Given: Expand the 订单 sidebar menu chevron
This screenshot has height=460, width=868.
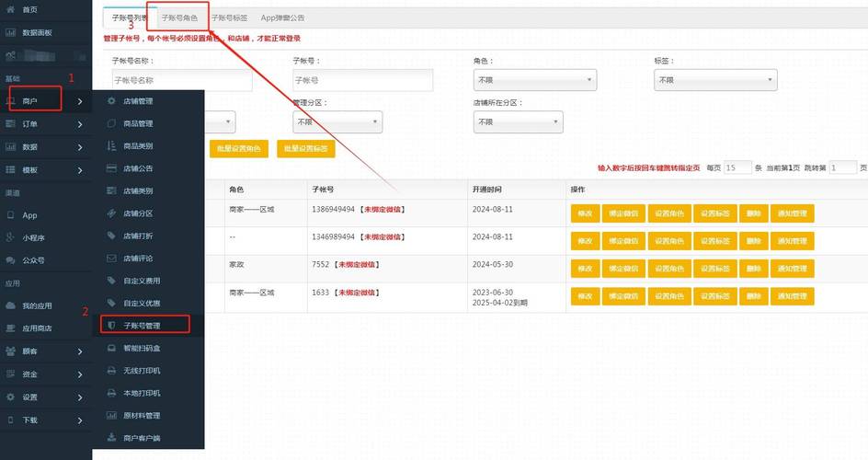Looking at the screenshot, I should [x=80, y=124].
